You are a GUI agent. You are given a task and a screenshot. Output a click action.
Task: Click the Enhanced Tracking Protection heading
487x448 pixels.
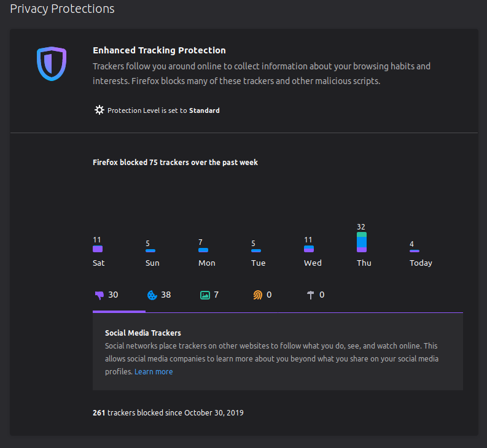pos(159,50)
